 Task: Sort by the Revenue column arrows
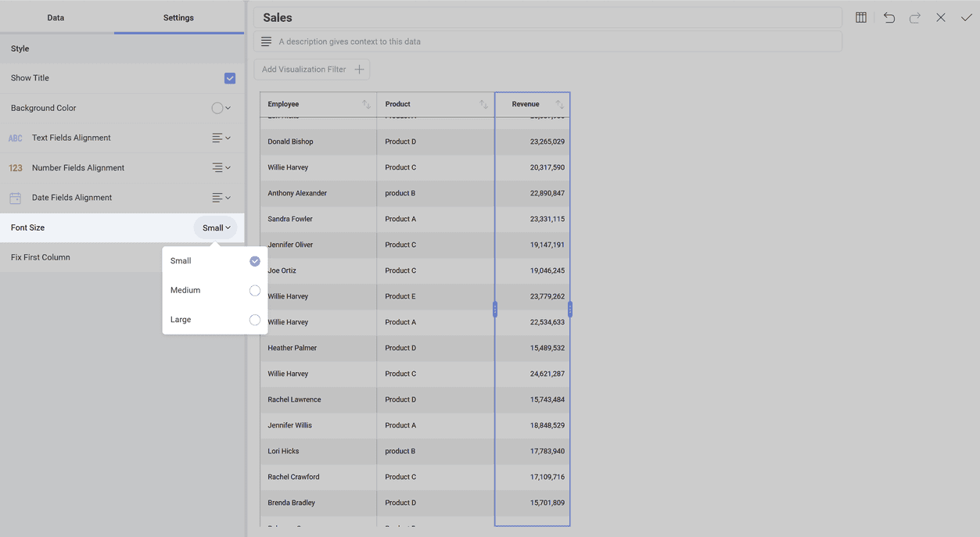click(x=559, y=104)
